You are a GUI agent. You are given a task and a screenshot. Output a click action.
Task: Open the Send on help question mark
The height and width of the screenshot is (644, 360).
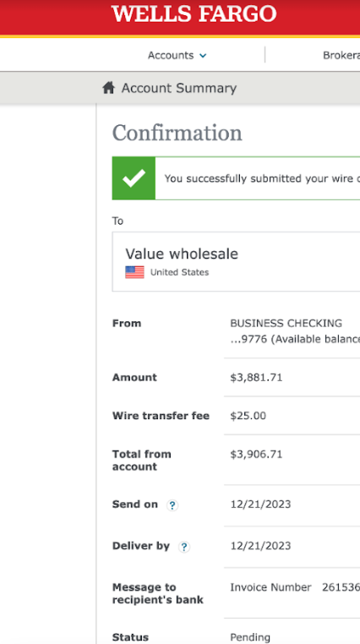172,505
